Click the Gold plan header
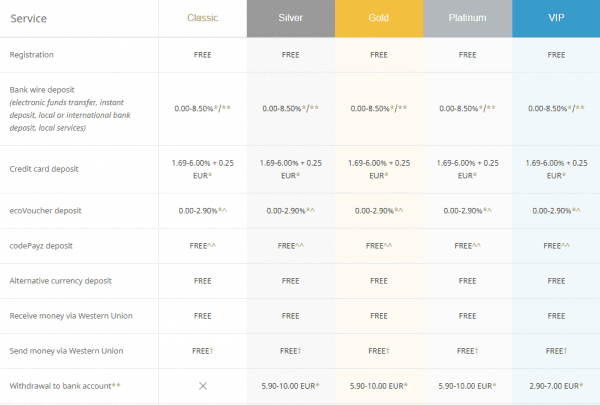Viewport: 600px width, 405px height. pos(379,19)
